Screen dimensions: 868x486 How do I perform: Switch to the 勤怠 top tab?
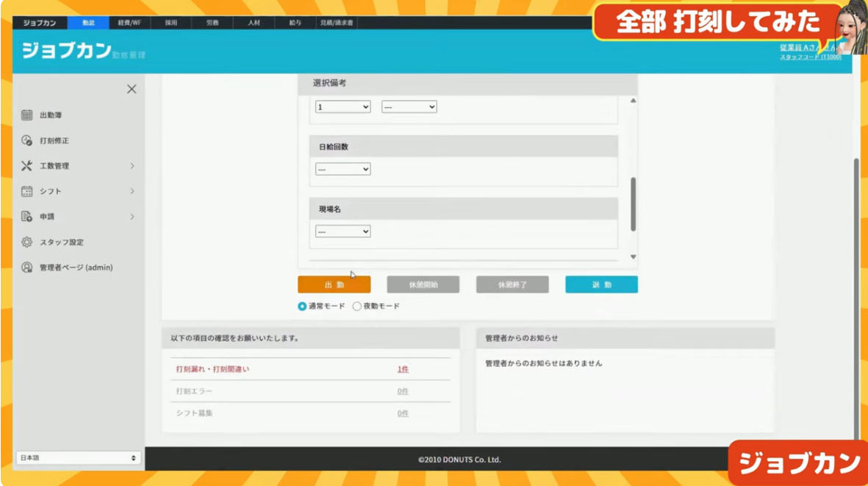(x=89, y=23)
